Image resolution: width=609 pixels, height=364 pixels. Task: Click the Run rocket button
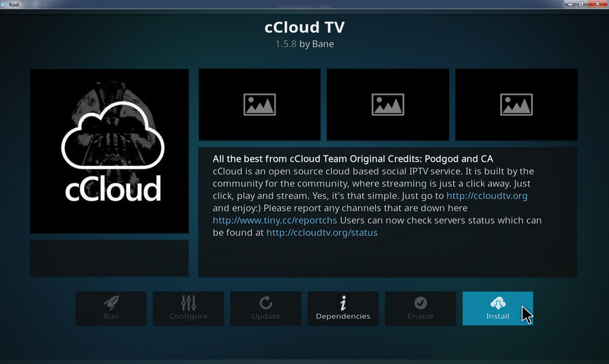click(x=111, y=309)
